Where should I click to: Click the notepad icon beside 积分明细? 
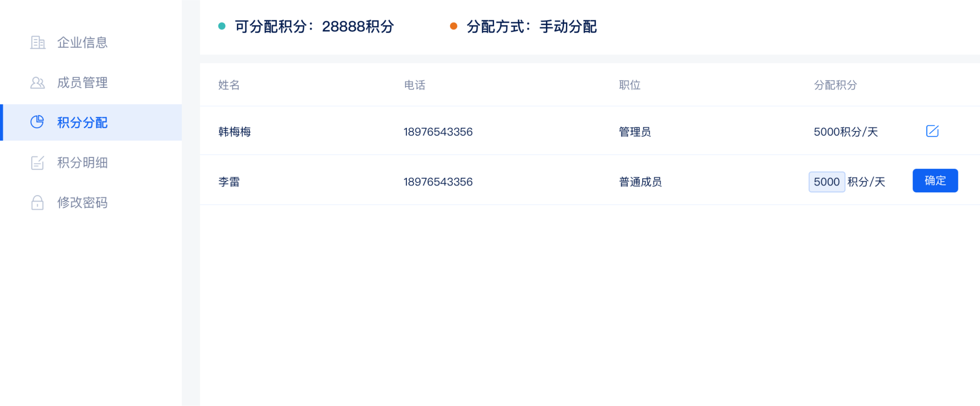click(38, 163)
